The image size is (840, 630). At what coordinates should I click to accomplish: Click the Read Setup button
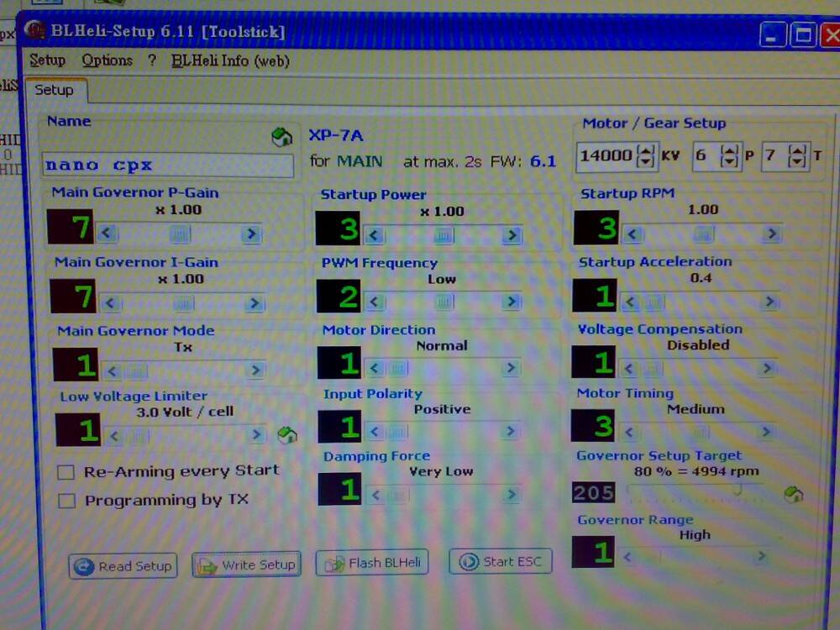123,566
